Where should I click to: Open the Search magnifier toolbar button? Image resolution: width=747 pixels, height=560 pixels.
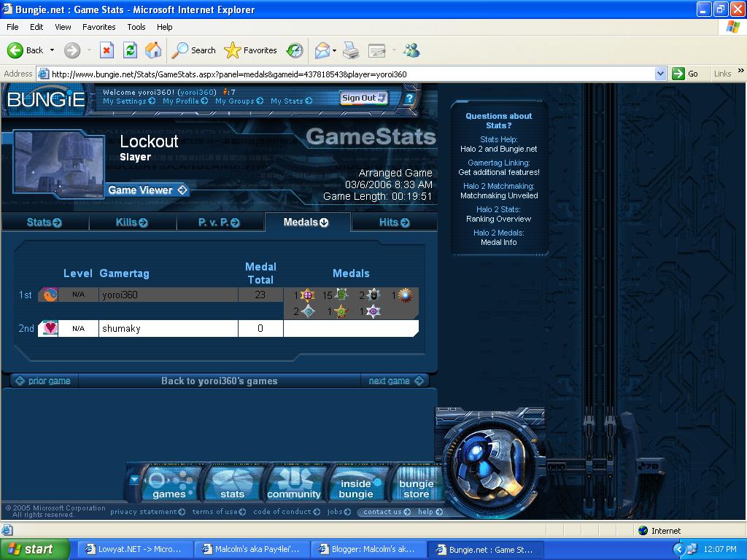(193, 50)
